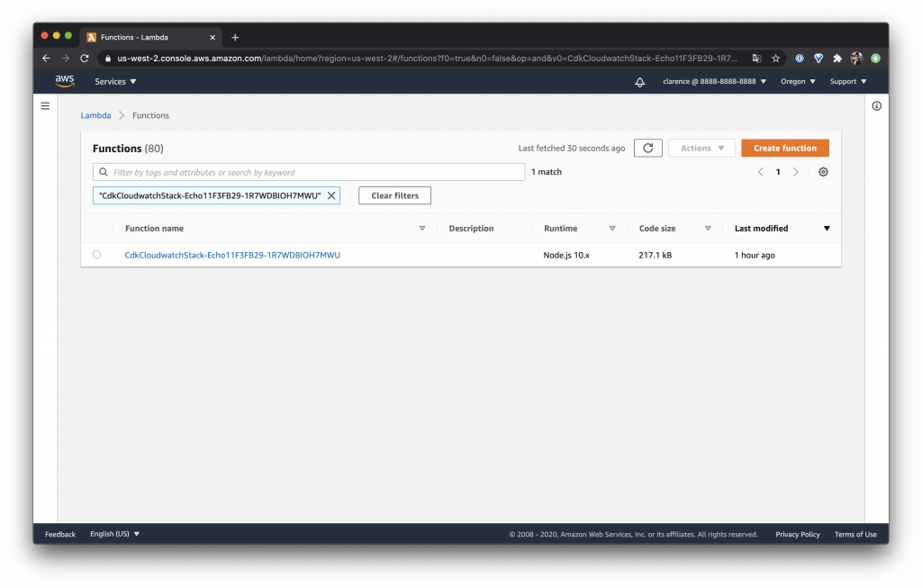
Task: Click the browser forward arrow
Action: coord(65,59)
